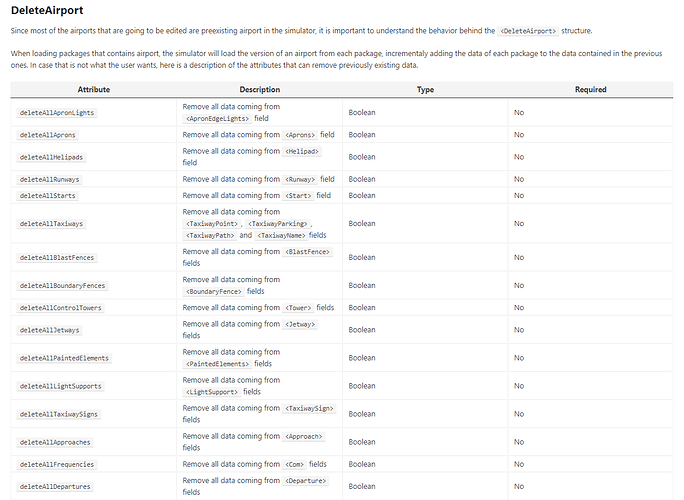684x500 pixels.
Task: Click the DeleteAirport heading
Action: tap(47, 10)
